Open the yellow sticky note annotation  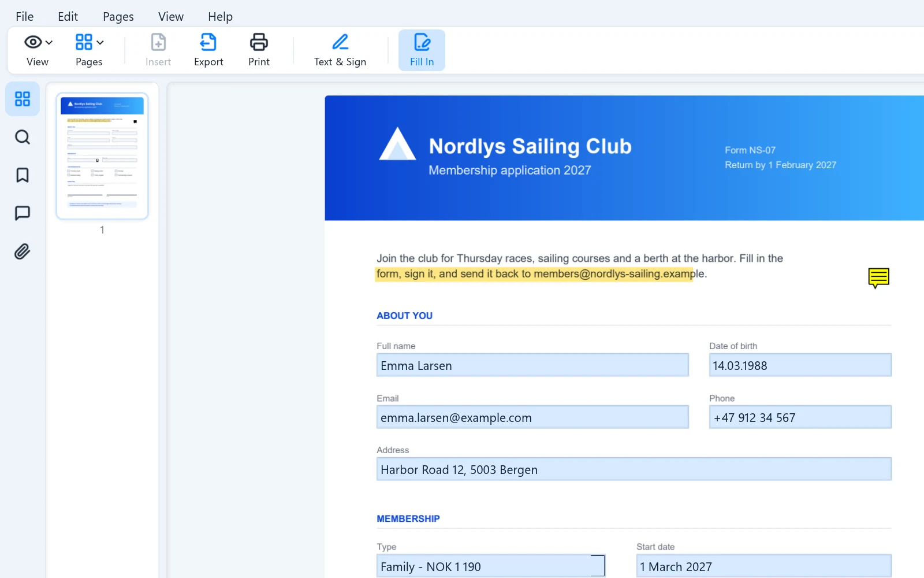click(x=878, y=278)
